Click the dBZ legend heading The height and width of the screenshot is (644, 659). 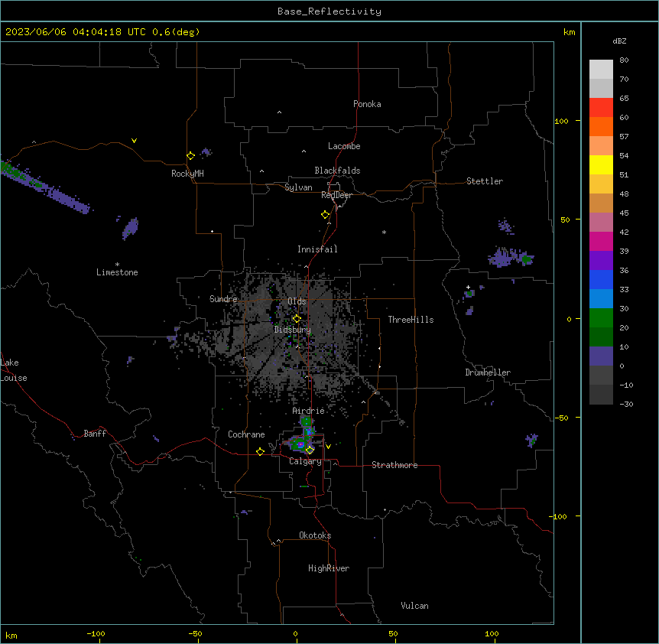tap(619, 41)
